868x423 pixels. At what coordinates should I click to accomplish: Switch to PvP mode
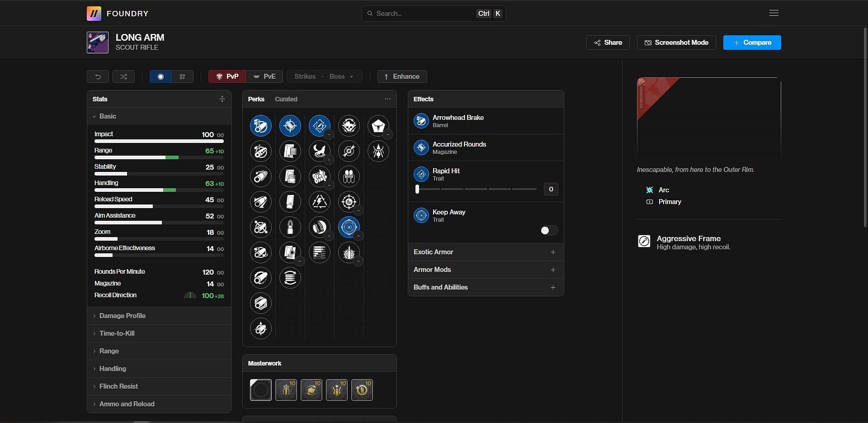[x=227, y=76]
